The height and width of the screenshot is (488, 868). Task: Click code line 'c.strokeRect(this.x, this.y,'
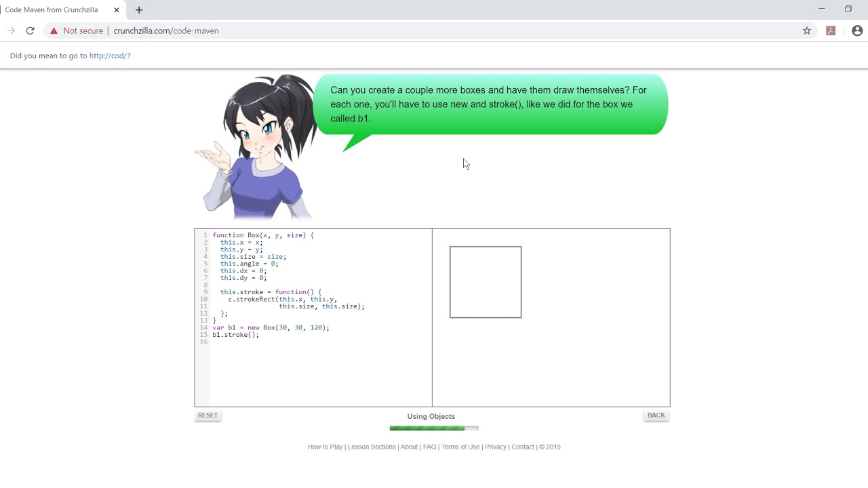(x=282, y=299)
